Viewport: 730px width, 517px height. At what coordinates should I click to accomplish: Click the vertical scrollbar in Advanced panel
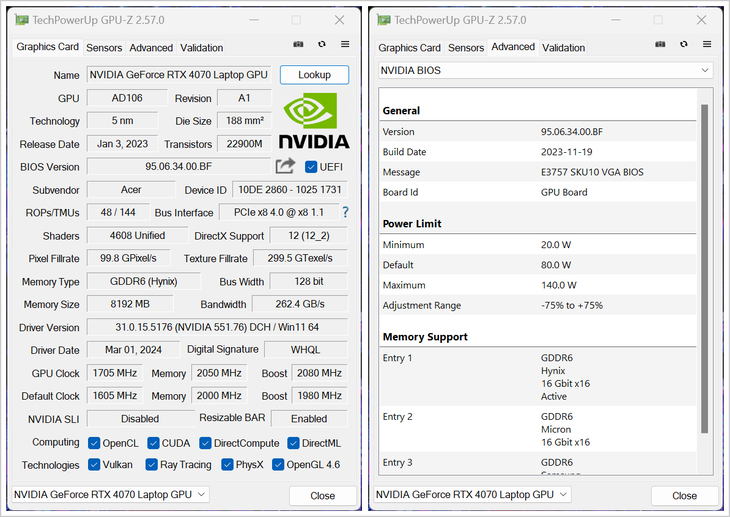tap(704, 269)
